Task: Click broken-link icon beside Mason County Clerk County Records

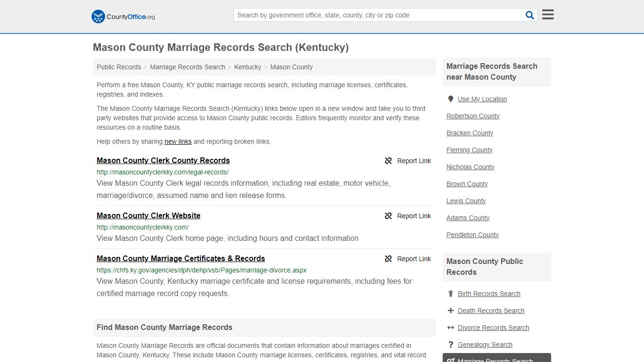Action: point(388,161)
